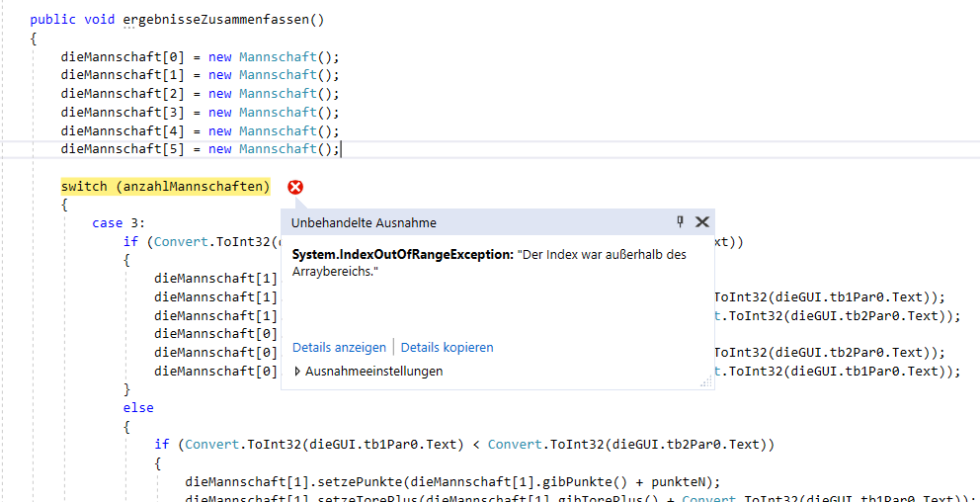Pin the exception popup

tap(681, 222)
